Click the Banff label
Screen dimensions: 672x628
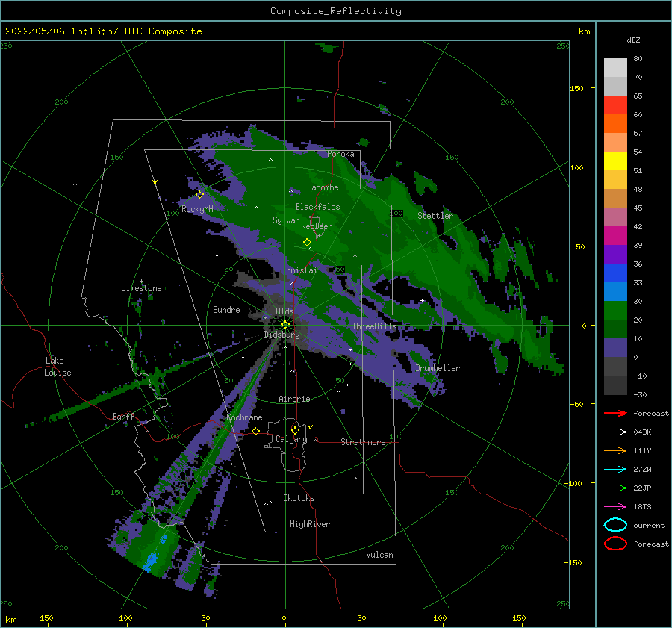coord(123,416)
